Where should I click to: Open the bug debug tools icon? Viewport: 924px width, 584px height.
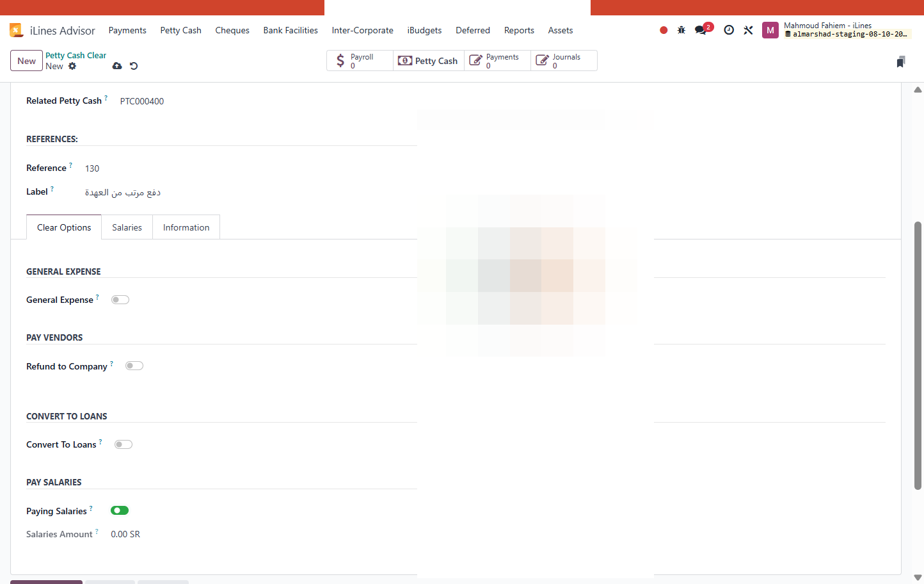(x=681, y=30)
